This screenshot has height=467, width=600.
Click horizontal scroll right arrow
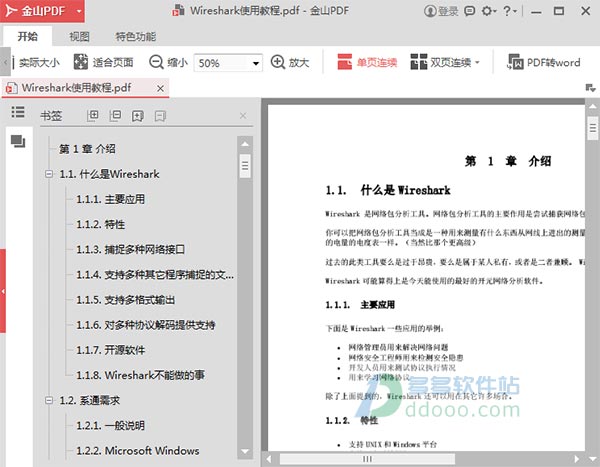click(577, 459)
